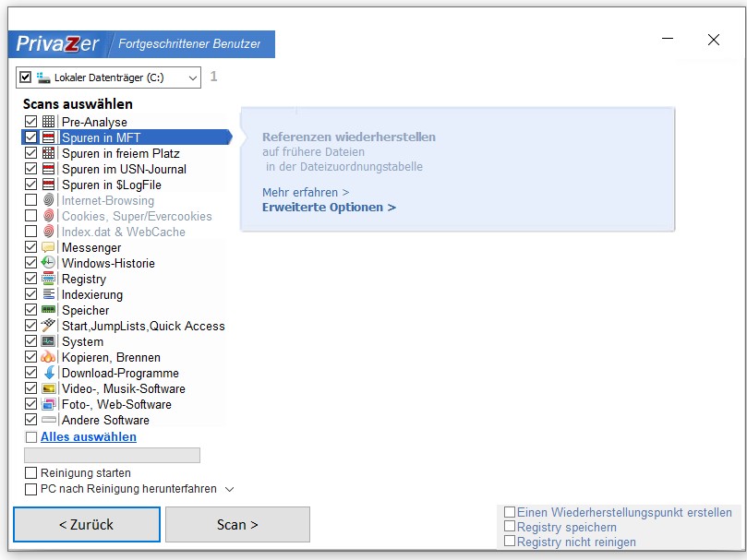Open the Lokaler Datenträger (C:) drive dropdown
The image size is (747, 560).
192,77
